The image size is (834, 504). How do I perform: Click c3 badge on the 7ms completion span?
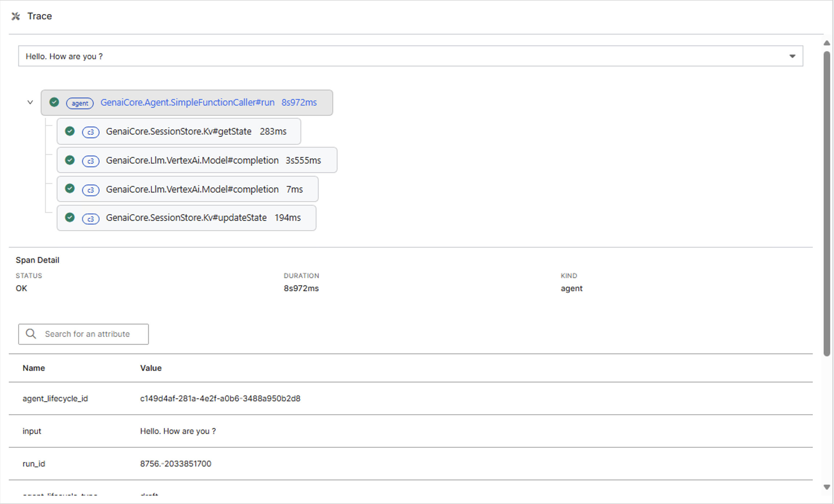coord(91,190)
